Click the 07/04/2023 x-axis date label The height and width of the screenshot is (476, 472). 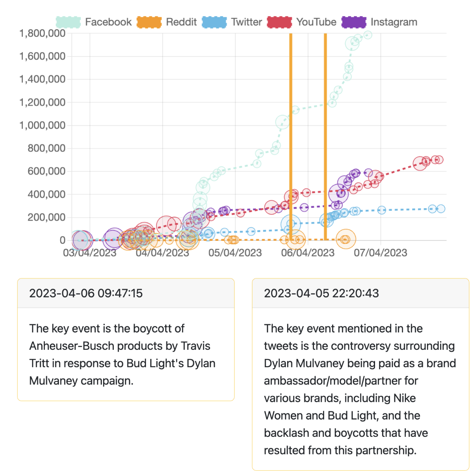(x=380, y=253)
